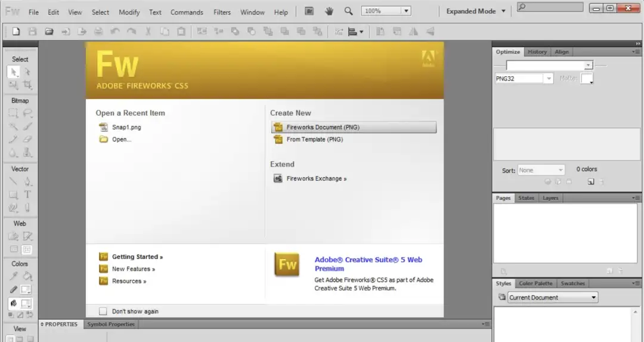Open the Align toolbar dropdown arrow

(361, 32)
